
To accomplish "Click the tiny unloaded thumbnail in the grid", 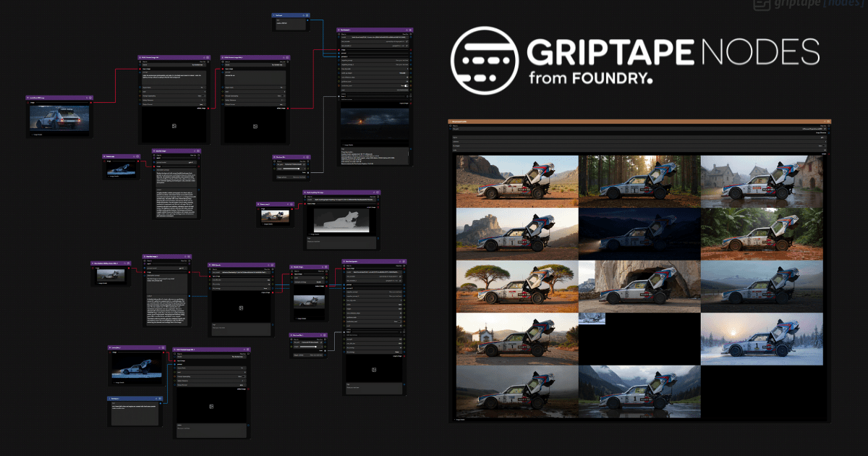I will click(x=592, y=318).
